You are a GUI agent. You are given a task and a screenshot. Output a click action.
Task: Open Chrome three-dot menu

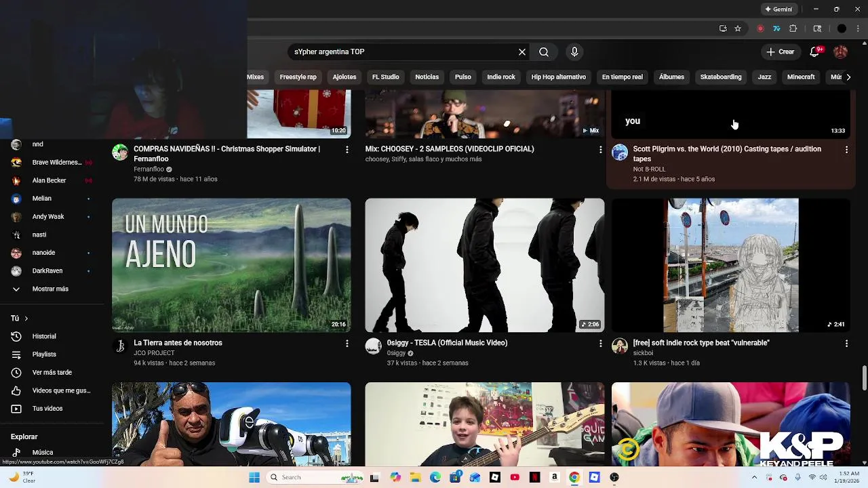859,28
